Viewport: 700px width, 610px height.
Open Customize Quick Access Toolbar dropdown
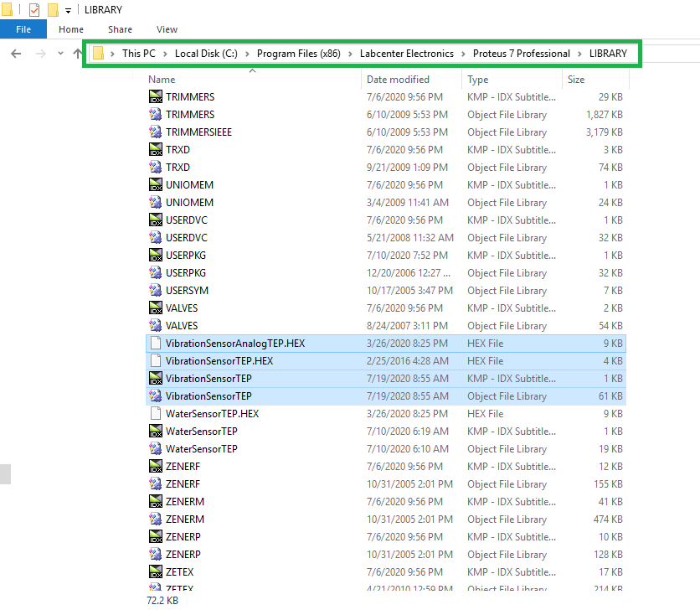coord(68,10)
